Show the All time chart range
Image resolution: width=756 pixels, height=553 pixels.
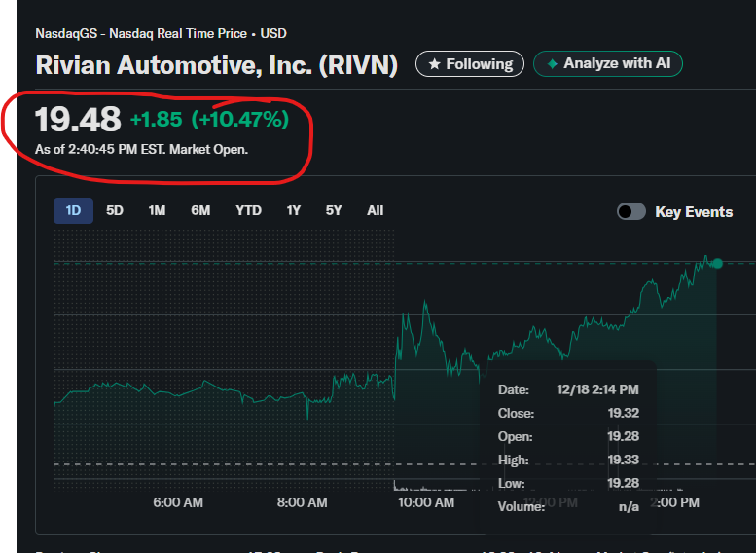pos(376,211)
